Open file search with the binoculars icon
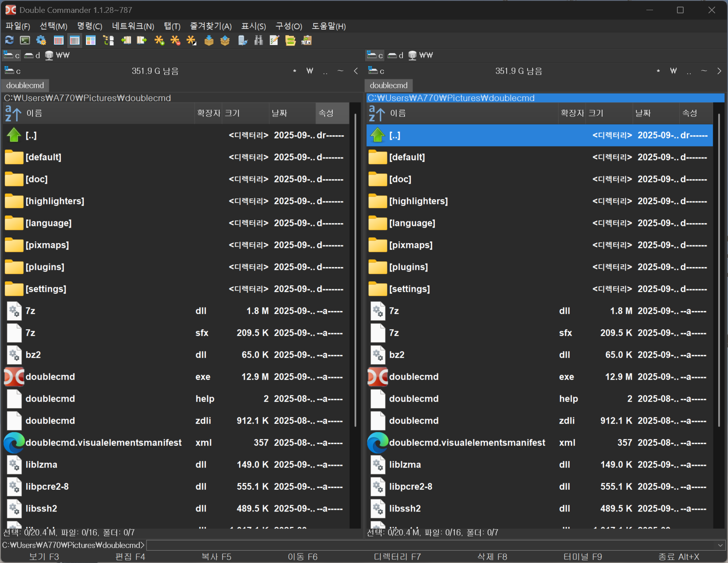 (258, 40)
